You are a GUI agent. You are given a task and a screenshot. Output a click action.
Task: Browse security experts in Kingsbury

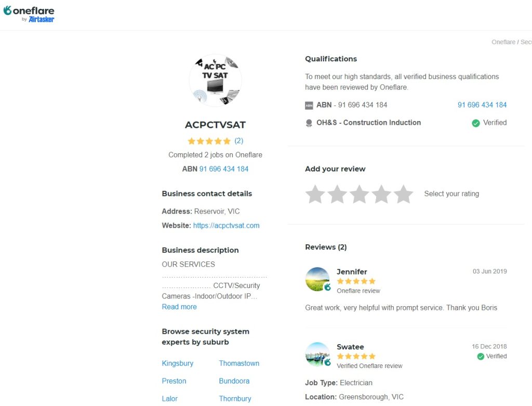tap(177, 363)
